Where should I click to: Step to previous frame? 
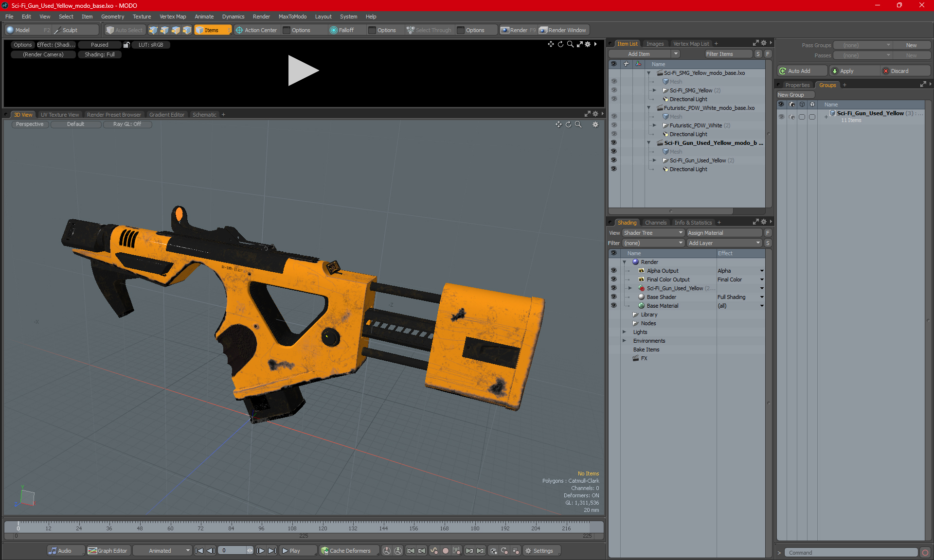coord(211,551)
